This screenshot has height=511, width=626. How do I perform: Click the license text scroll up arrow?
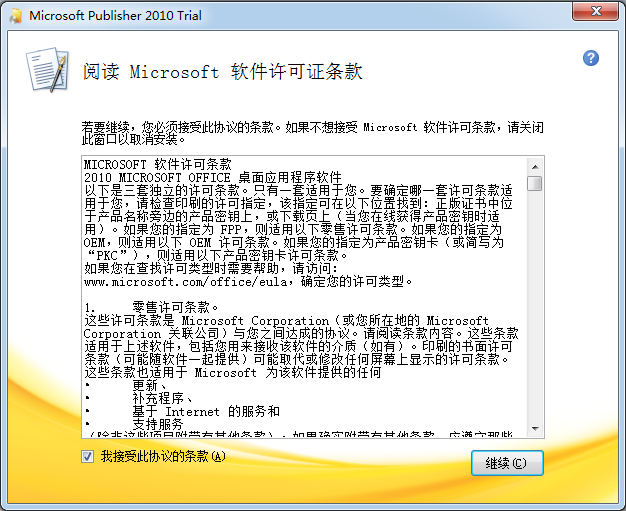[x=535, y=167]
